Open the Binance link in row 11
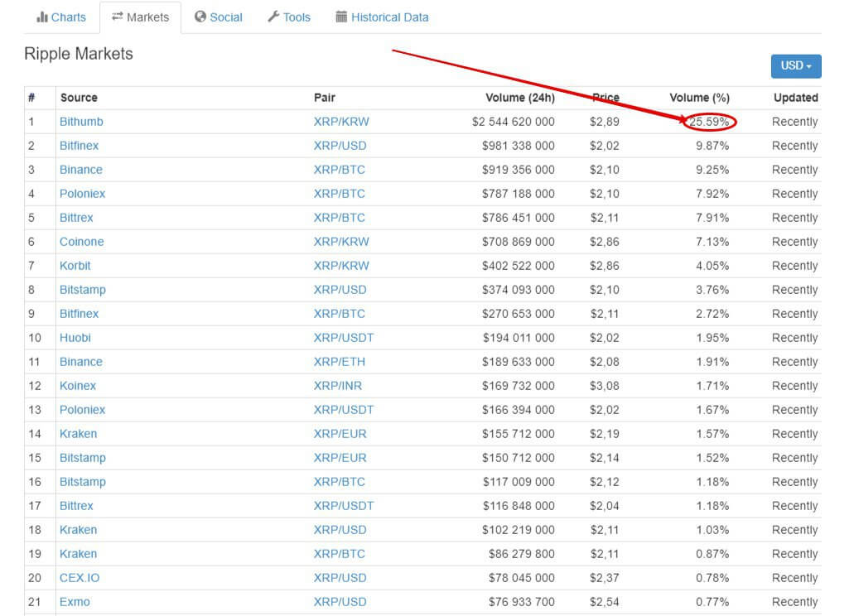Image resolution: width=854 pixels, height=616 pixels. (x=80, y=362)
